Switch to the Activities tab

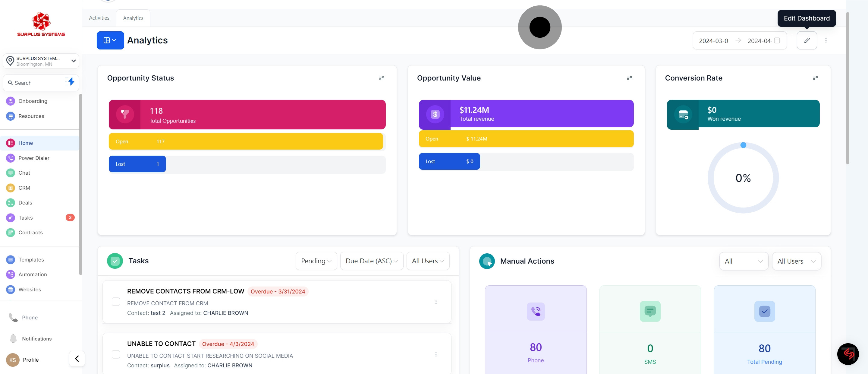click(x=99, y=18)
